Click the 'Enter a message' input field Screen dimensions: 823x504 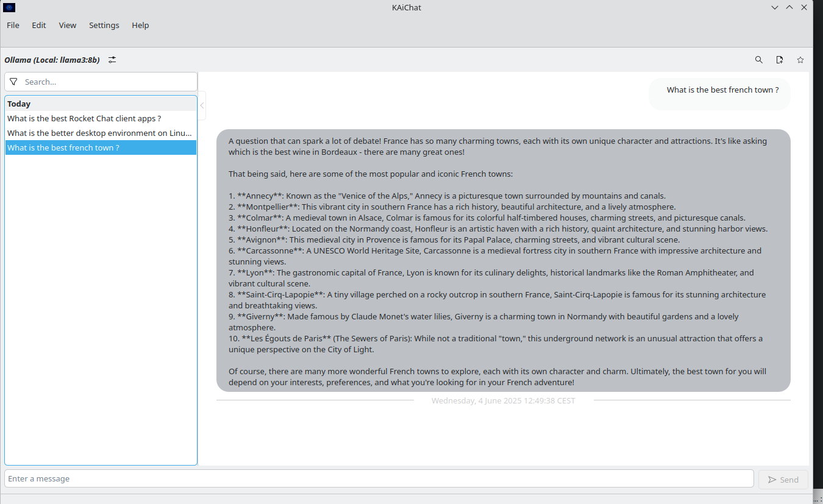tap(379, 478)
